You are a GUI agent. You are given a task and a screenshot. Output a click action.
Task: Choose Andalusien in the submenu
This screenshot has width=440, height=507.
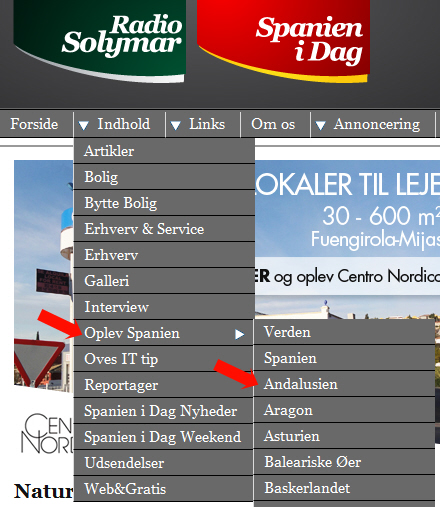tap(345, 384)
